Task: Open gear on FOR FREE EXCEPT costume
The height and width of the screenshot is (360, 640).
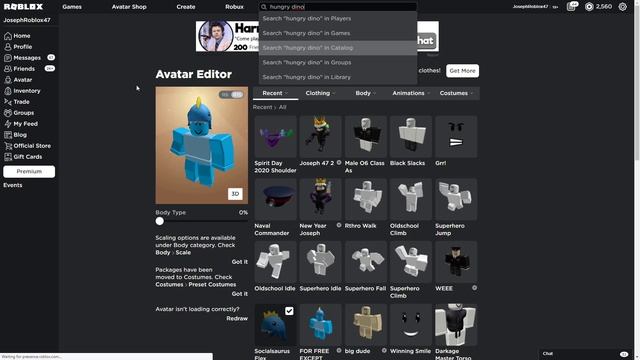Action: point(339,350)
